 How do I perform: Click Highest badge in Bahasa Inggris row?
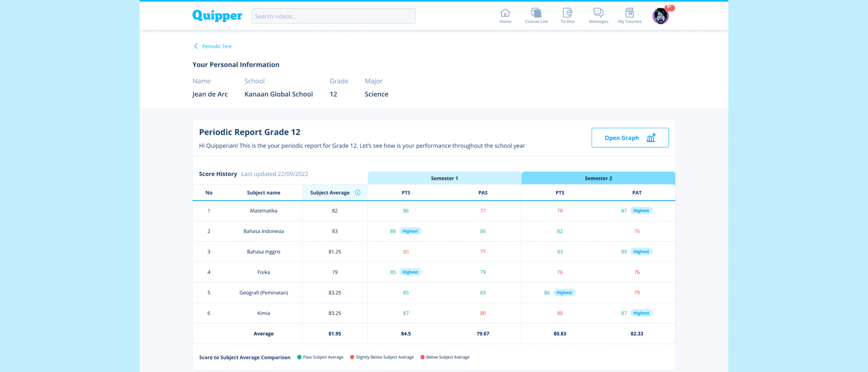point(641,252)
